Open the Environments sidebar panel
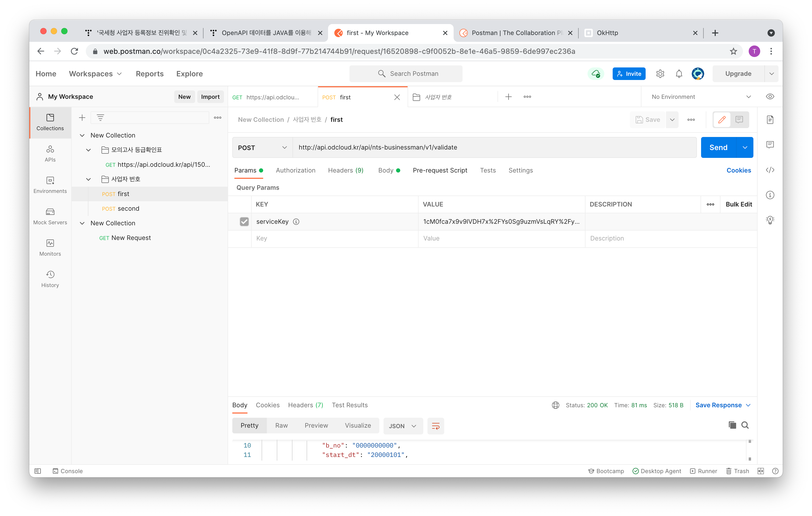Screen dimensions: 812x516 [50, 185]
